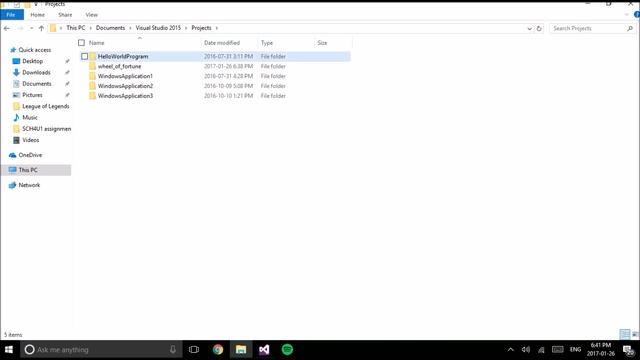This screenshot has width=640, height=360.
Task: Open network status tray icon
Action: pyautogui.click(x=542, y=350)
